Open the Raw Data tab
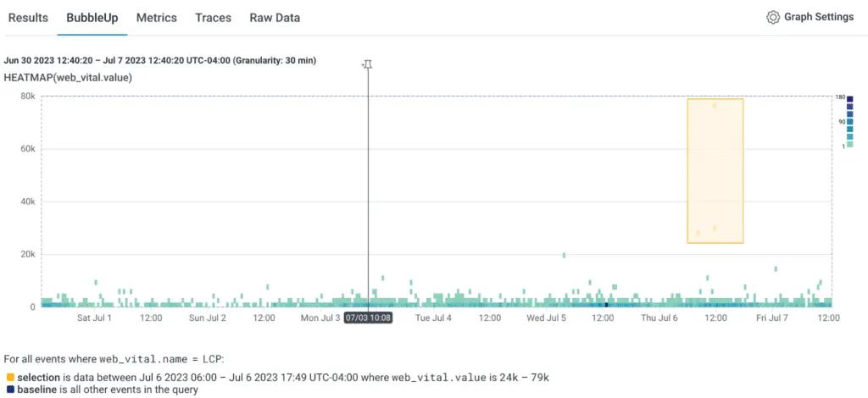This screenshot has height=398, width=868. [x=275, y=18]
